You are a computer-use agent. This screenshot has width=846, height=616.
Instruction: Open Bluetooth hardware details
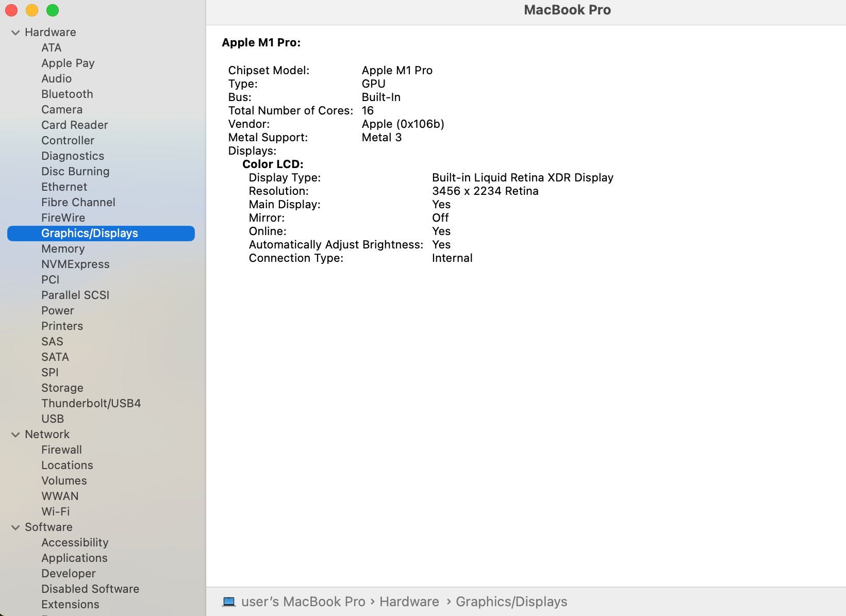point(68,94)
